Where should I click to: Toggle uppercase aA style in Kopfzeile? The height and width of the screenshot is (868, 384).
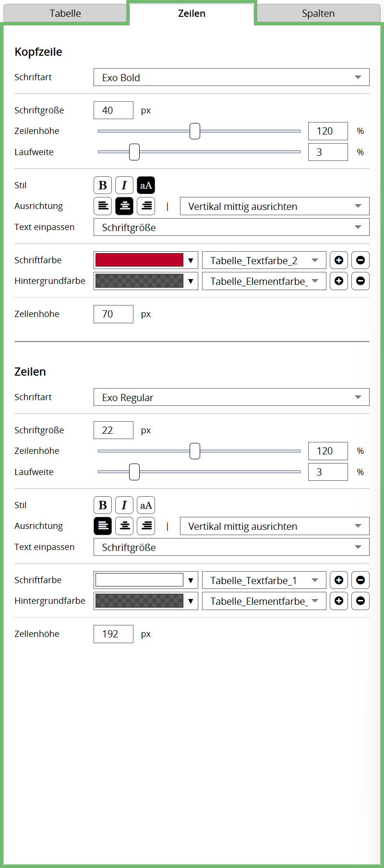146,185
